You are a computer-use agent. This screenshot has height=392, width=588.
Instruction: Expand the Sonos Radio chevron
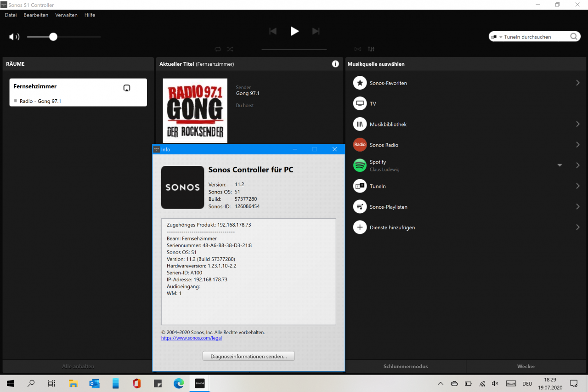tap(578, 145)
